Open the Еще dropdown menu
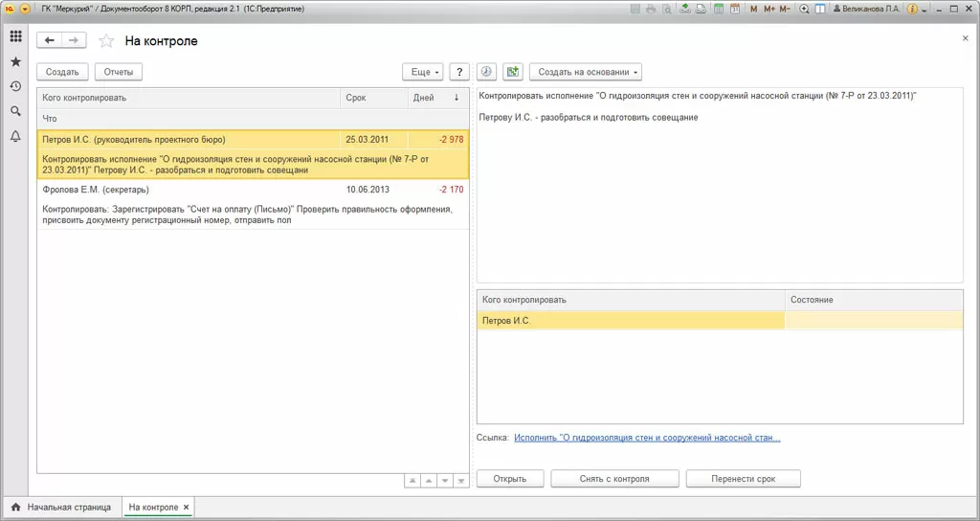This screenshot has width=980, height=521. click(423, 72)
